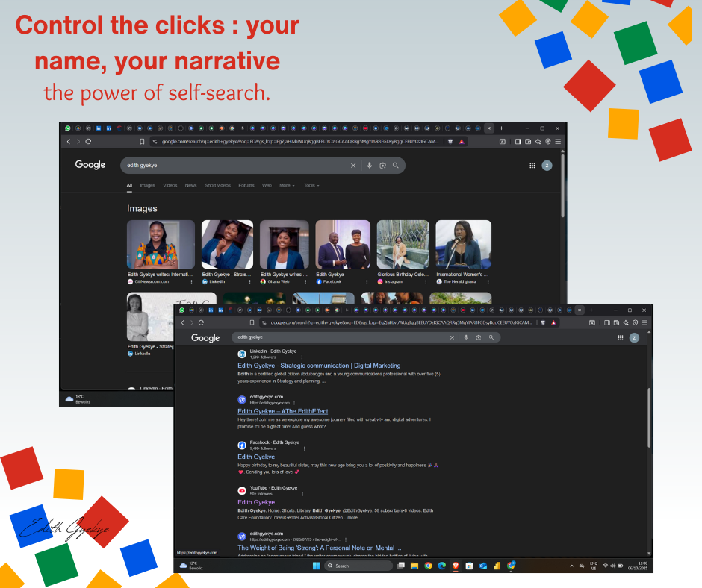The height and width of the screenshot is (588, 702).
Task: Open the Google apps grid in the back window
Action: point(532,165)
